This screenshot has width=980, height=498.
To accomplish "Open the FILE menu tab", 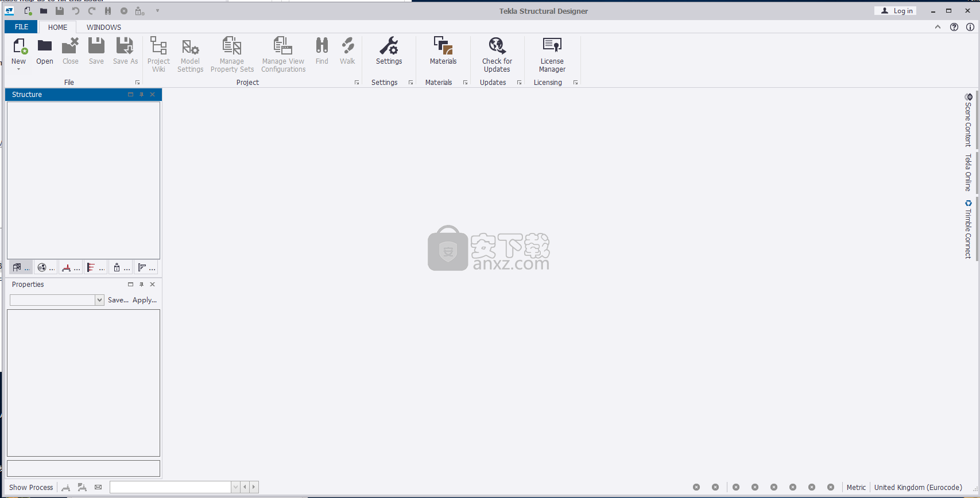I will click(x=21, y=27).
